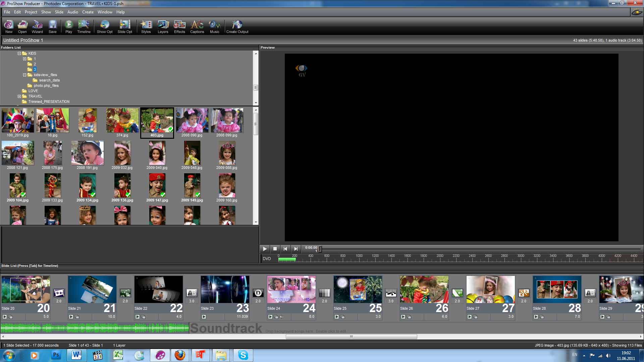Open Skype from the taskbar
Image resolution: width=644 pixels, height=362 pixels.
point(243,355)
